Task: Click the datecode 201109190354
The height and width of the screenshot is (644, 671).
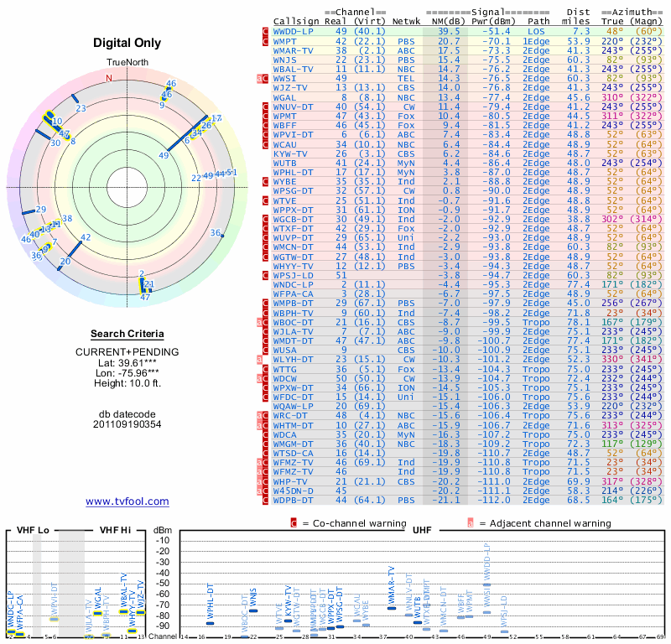Action: pyautogui.click(x=127, y=424)
